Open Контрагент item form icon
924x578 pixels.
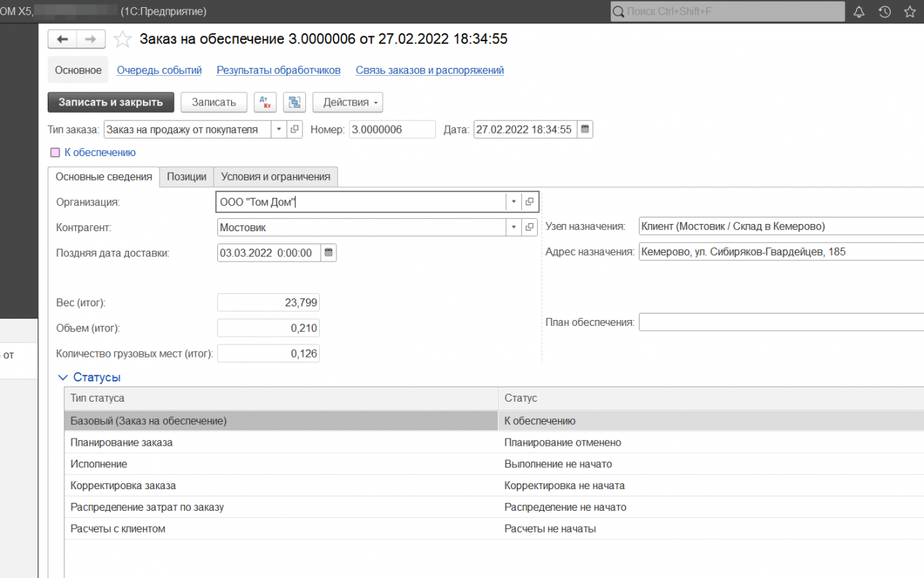pyautogui.click(x=529, y=228)
